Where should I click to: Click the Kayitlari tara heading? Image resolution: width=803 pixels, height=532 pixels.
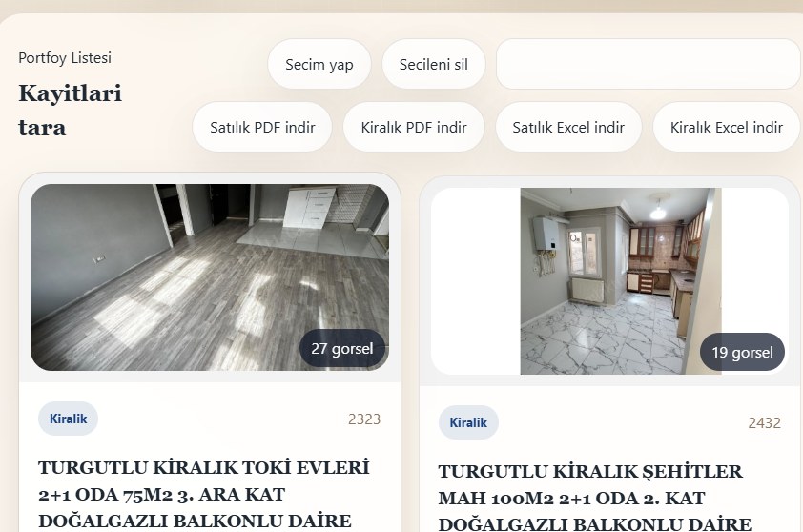[71, 110]
